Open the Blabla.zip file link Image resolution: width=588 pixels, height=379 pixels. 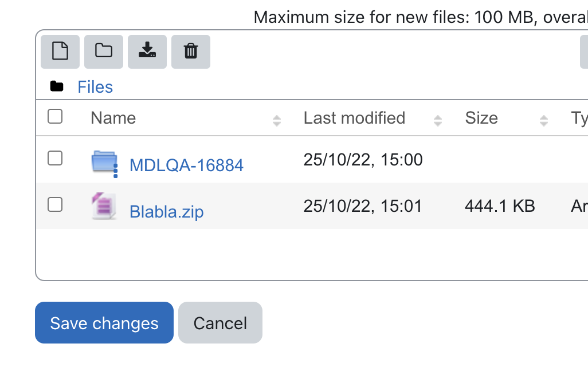point(167,212)
